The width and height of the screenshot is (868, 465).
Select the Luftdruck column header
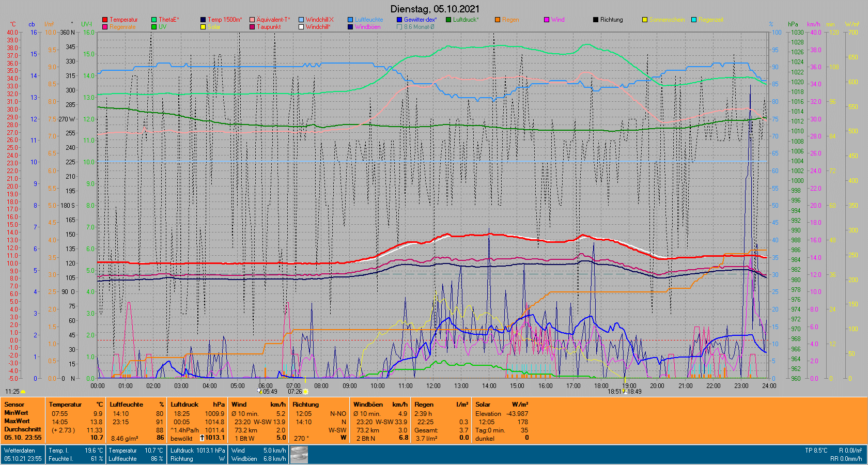[184, 405]
